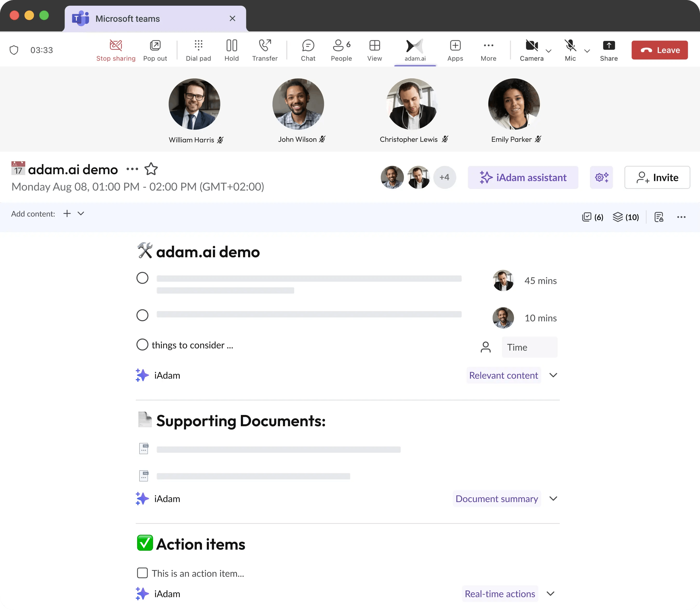Star the adam.ai demo meeting
700x610 pixels.
tap(151, 169)
